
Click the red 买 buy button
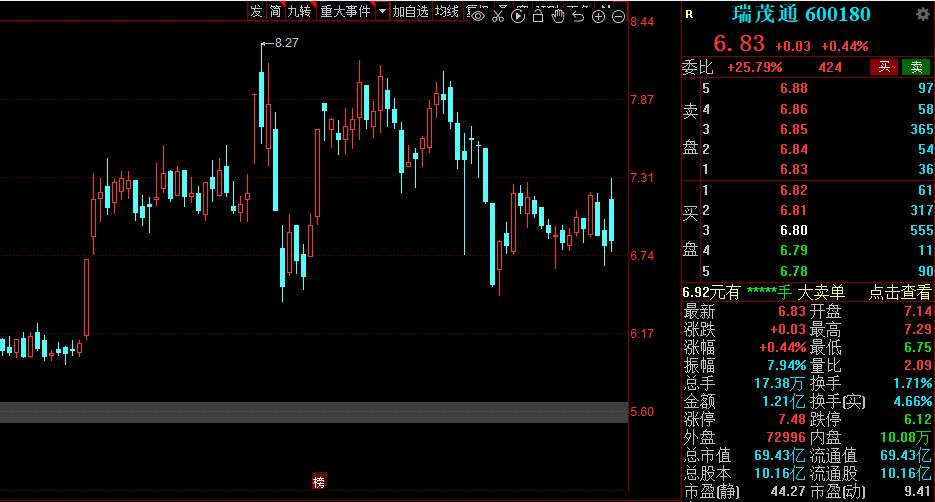coord(884,67)
